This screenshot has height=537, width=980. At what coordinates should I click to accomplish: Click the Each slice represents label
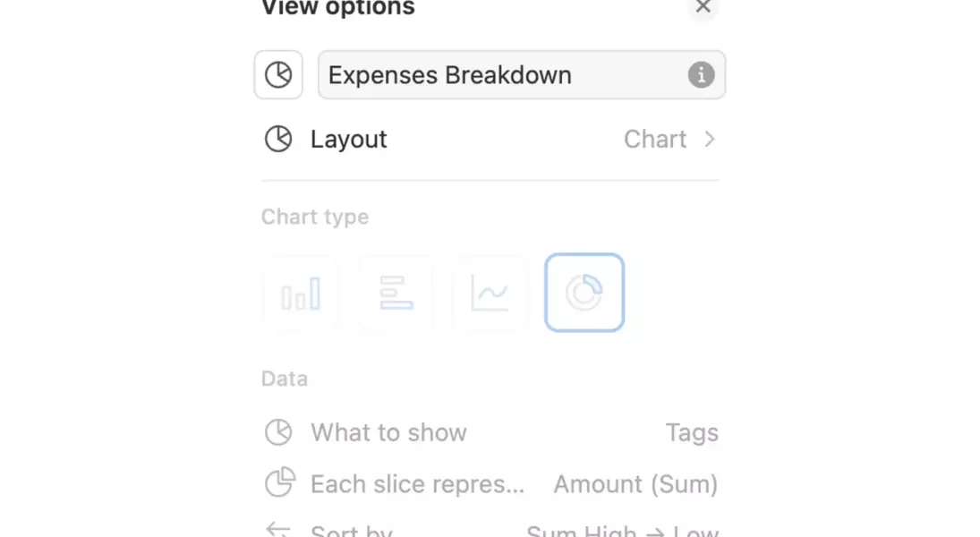point(417,484)
